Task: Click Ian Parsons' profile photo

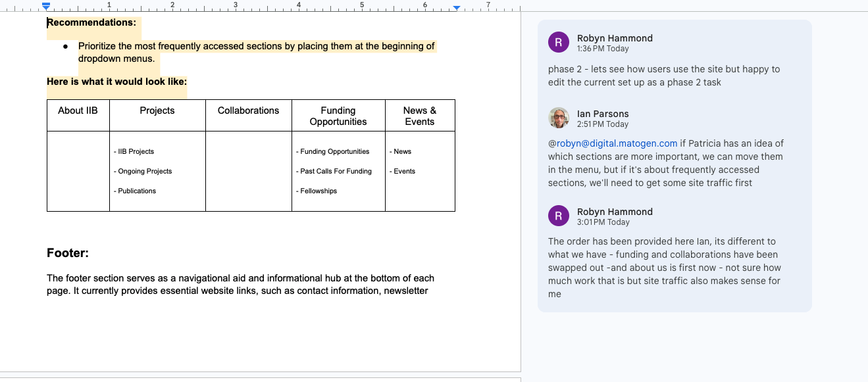Action: coord(559,118)
